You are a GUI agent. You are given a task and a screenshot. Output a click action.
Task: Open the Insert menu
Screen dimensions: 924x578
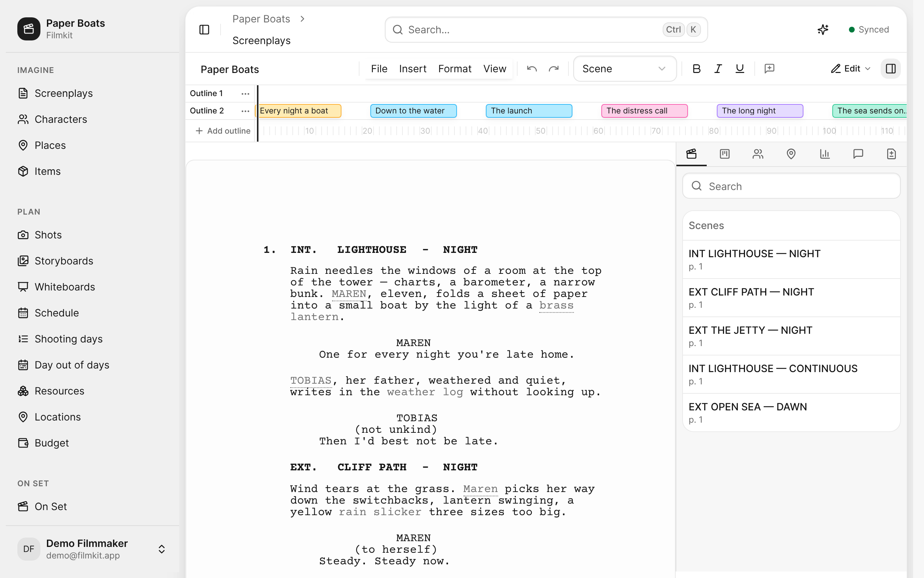coord(413,69)
